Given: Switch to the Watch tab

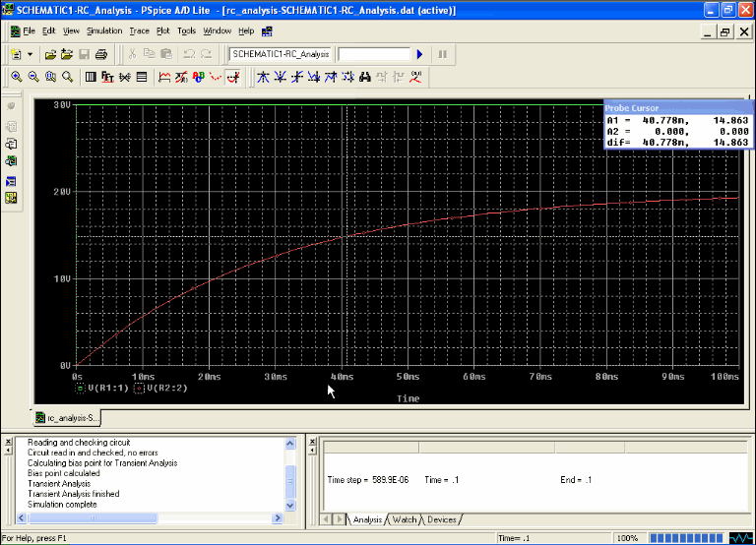Looking at the screenshot, I should (405, 519).
